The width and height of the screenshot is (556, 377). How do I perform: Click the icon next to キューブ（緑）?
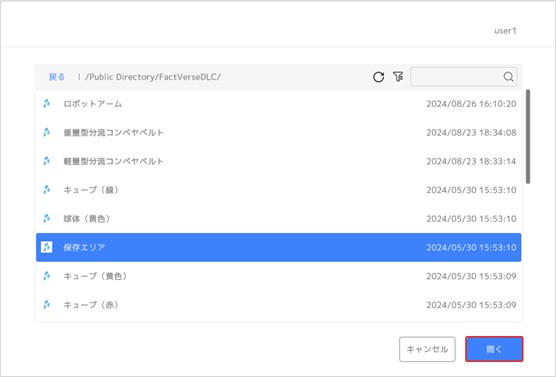[46, 190]
